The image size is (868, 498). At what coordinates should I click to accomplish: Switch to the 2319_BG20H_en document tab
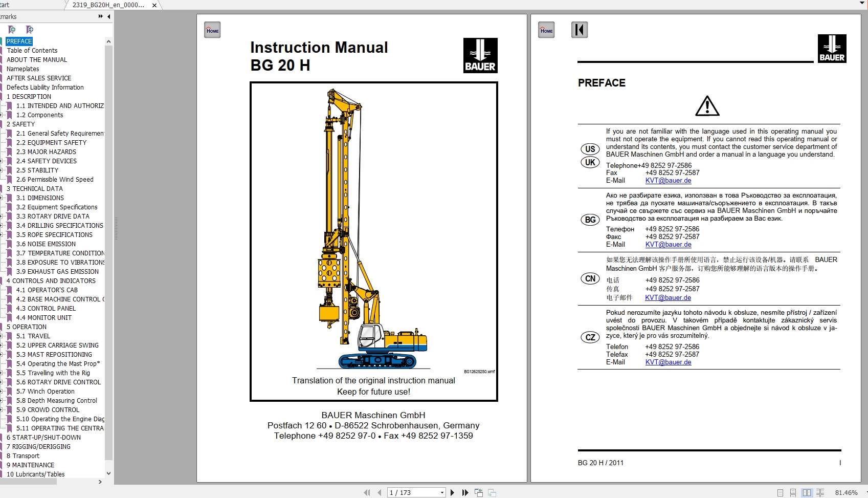pos(108,5)
